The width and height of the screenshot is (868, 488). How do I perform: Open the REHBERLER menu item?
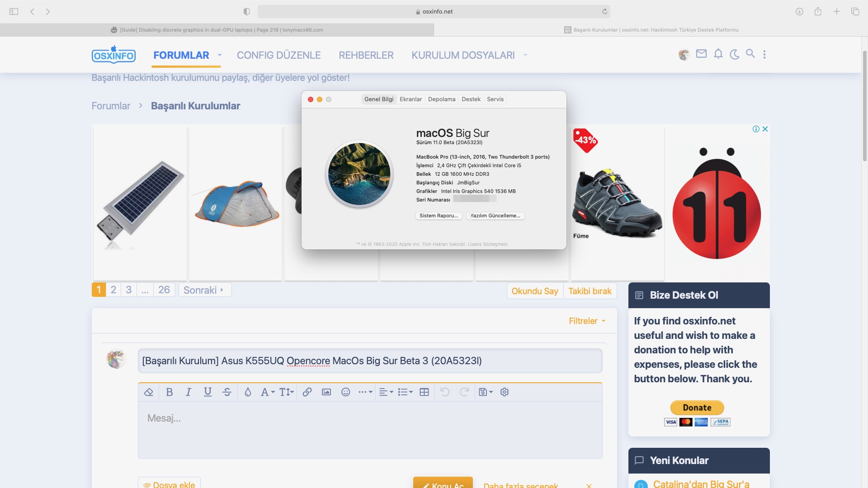point(366,55)
